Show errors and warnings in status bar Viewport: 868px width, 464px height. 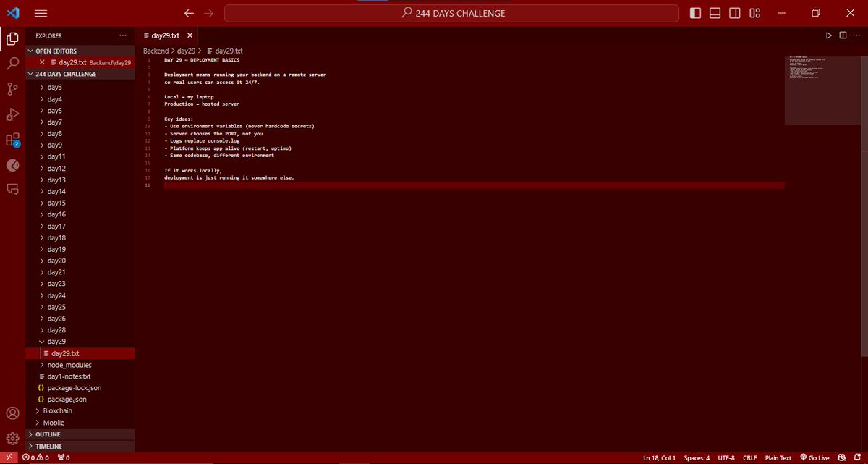[x=36, y=457]
